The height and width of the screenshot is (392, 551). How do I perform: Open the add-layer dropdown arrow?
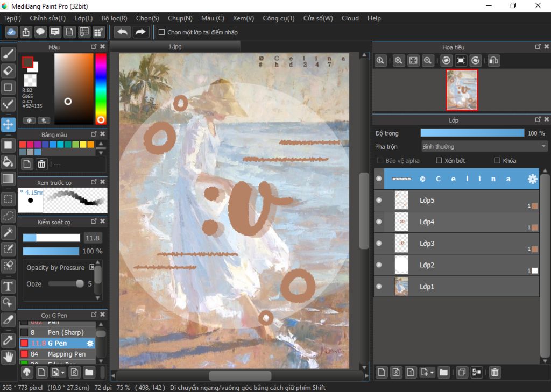[x=432, y=372]
